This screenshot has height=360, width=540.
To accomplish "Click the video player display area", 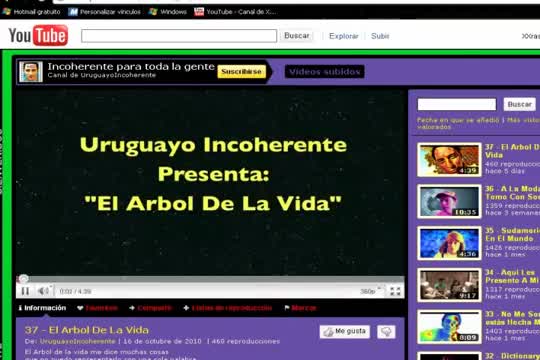I will click(x=210, y=183).
